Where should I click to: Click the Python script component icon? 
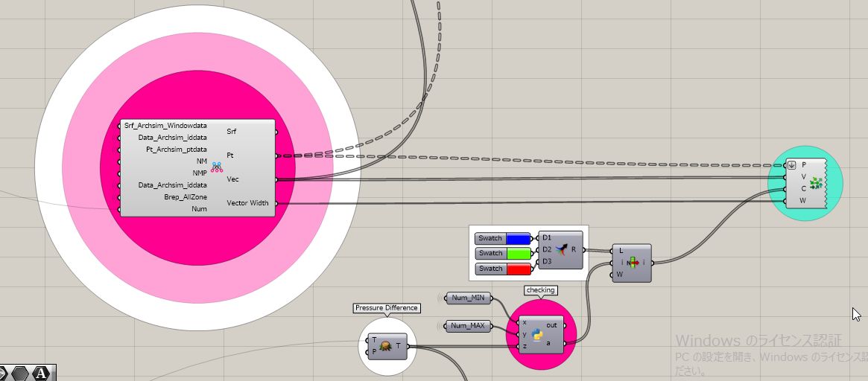pos(536,334)
